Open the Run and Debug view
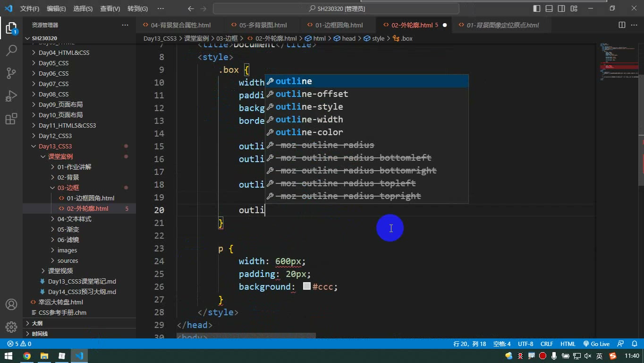The image size is (644, 363). (11, 96)
